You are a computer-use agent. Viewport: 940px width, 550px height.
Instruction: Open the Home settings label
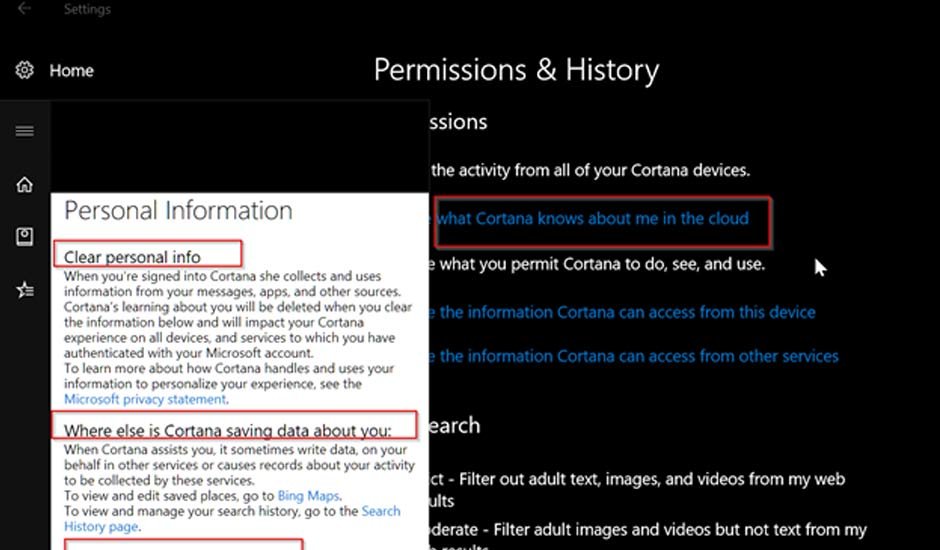71,71
